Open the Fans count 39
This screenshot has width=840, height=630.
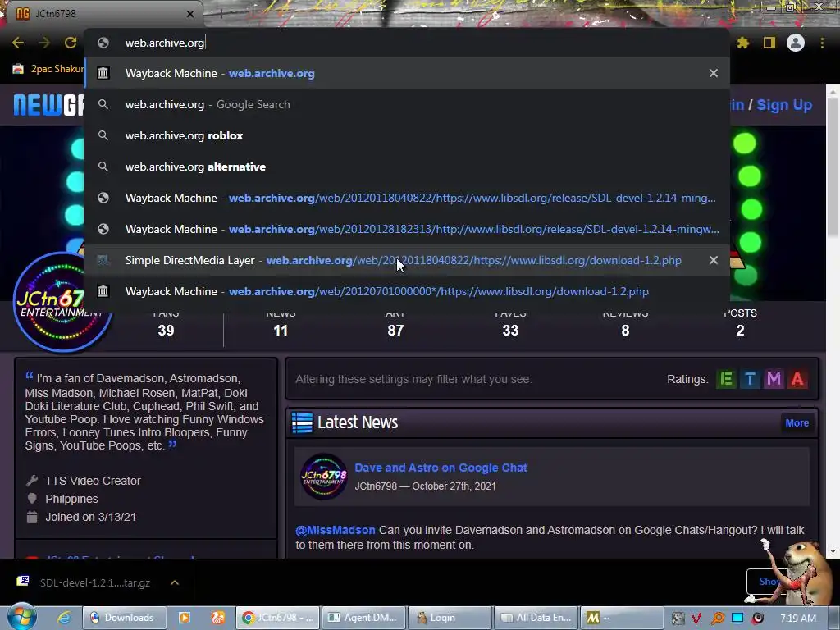point(166,331)
